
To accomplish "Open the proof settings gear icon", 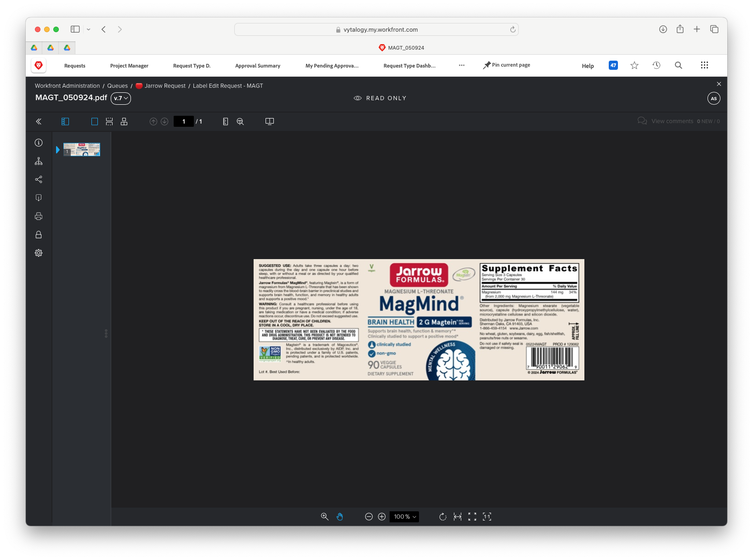I will (x=39, y=253).
